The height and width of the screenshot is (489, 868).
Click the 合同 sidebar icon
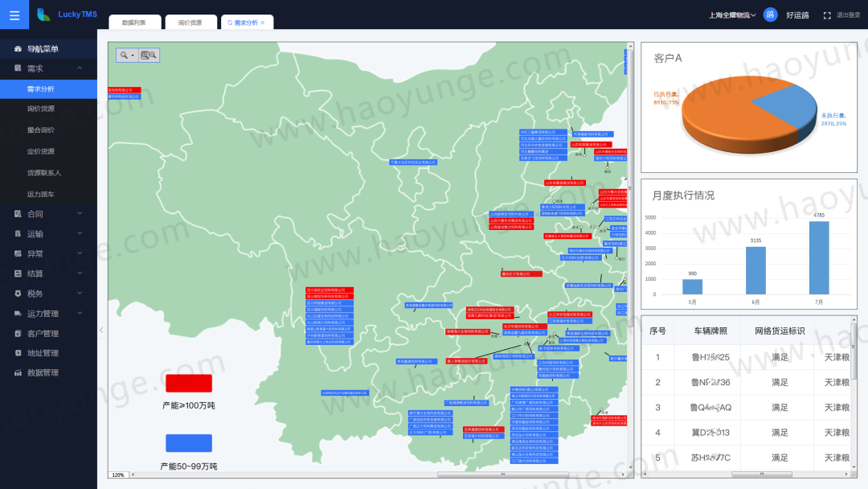point(18,214)
